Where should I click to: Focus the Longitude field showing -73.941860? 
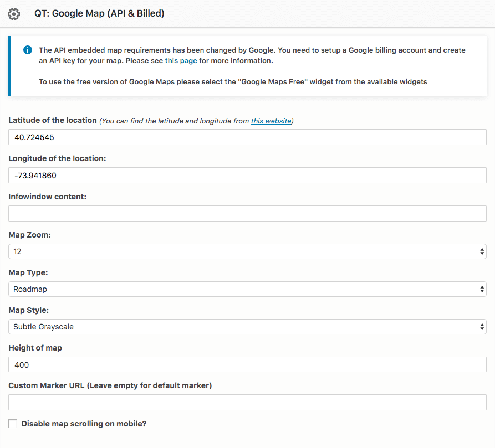tap(247, 176)
